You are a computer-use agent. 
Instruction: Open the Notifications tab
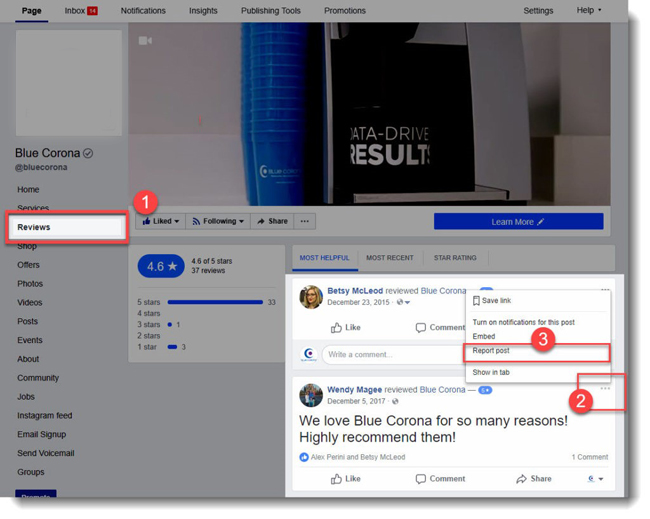click(x=143, y=11)
